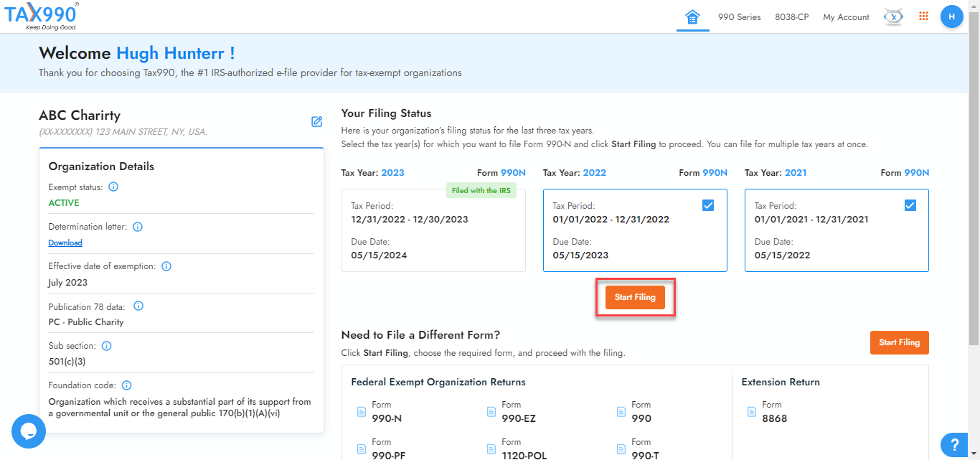Click the Exempt status info tooltip icon
Viewport: 980px width, 460px height.
[x=113, y=187]
